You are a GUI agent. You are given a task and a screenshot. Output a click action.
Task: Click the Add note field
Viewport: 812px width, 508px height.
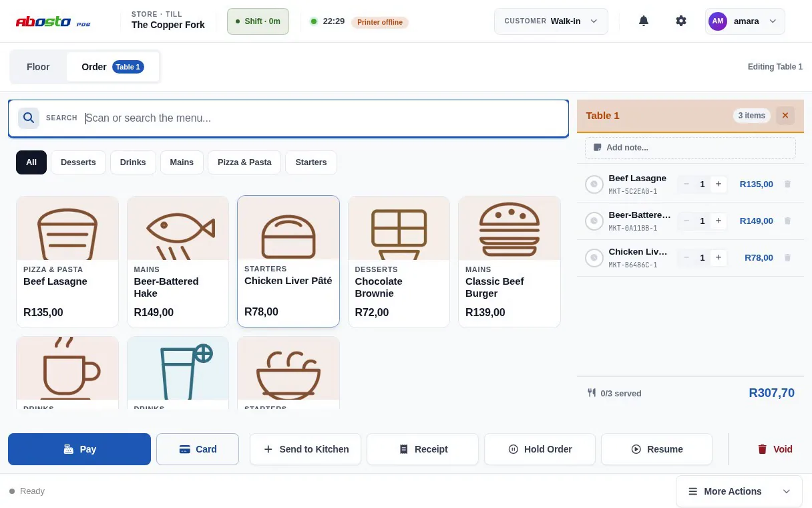click(x=690, y=148)
